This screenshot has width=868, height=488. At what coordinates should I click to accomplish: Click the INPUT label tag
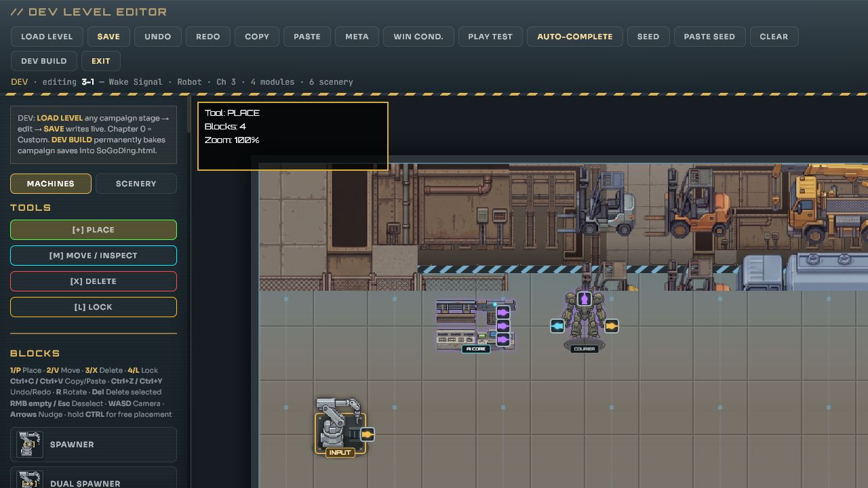pos(340,453)
